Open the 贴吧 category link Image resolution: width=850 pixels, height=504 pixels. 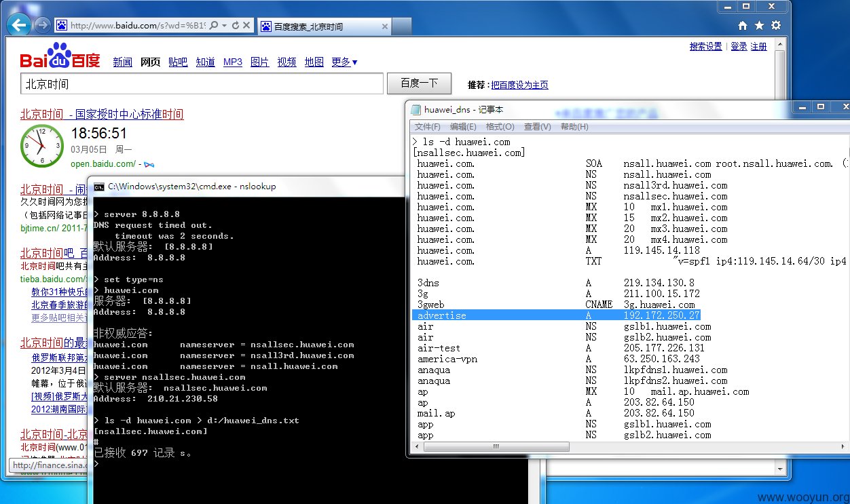coord(178,62)
